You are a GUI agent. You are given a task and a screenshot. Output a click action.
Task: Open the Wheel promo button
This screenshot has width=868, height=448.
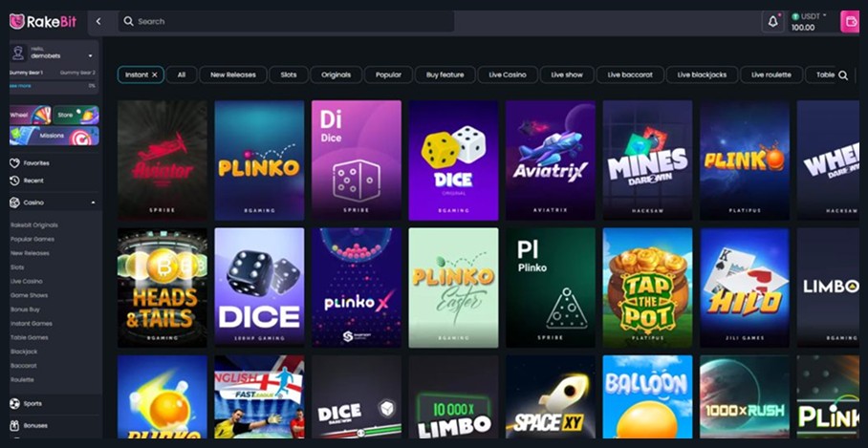point(31,115)
